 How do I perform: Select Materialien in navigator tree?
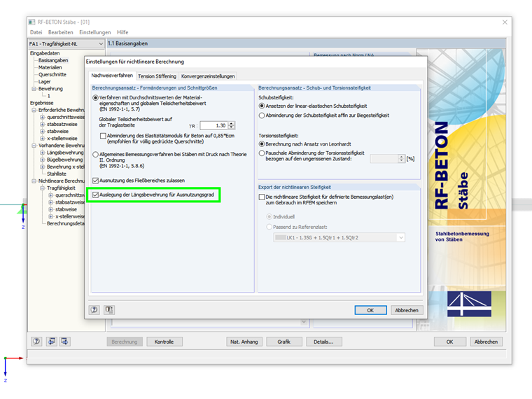[x=50, y=67]
